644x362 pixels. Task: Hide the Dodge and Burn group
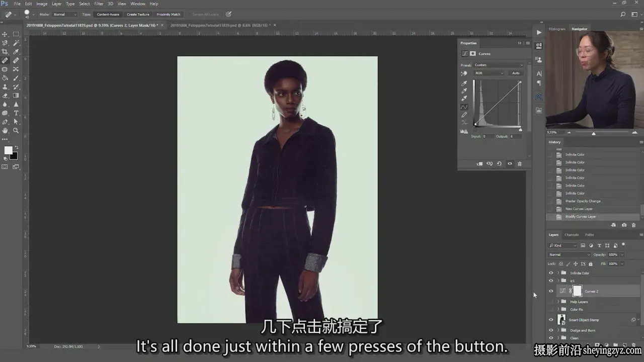[551, 330]
